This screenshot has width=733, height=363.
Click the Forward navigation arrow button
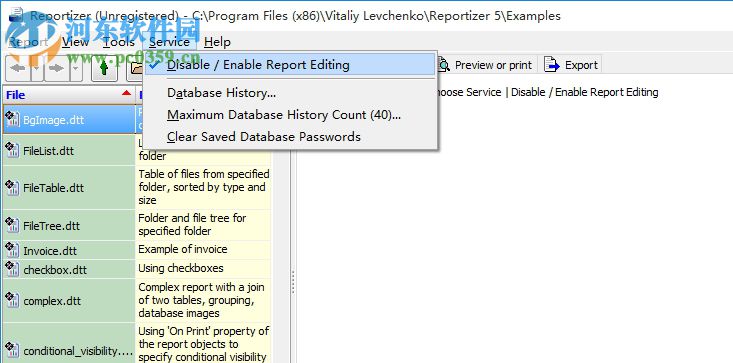pyautogui.click(x=57, y=68)
